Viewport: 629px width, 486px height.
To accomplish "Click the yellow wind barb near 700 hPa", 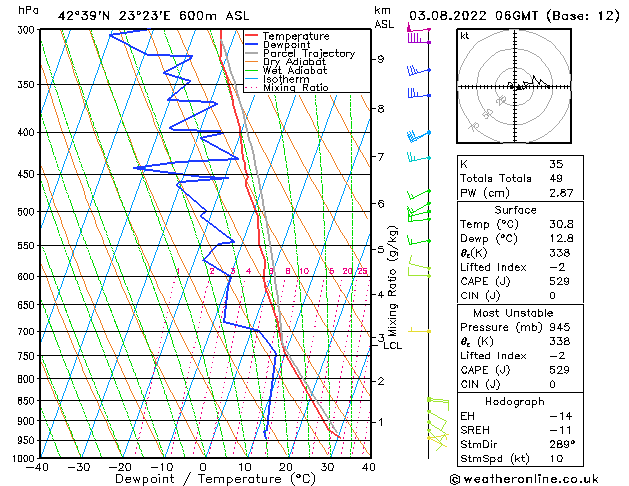I will 420,330.
